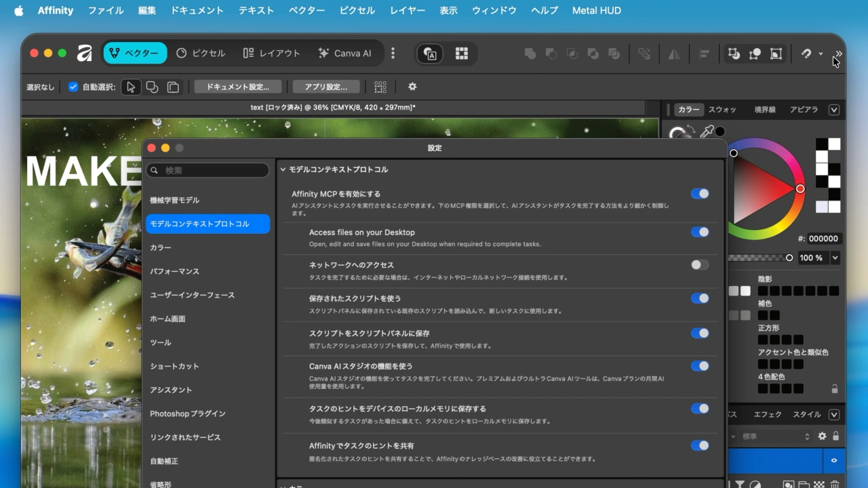Click the toolbar overflow double-chevron icon
The width and height of the screenshot is (868, 488).
click(x=839, y=54)
